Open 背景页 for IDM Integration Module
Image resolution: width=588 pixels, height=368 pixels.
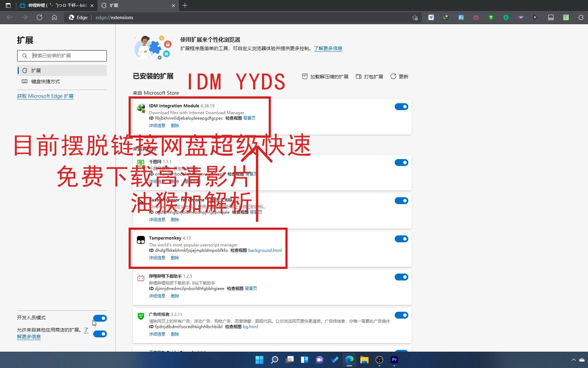pos(249,118)
